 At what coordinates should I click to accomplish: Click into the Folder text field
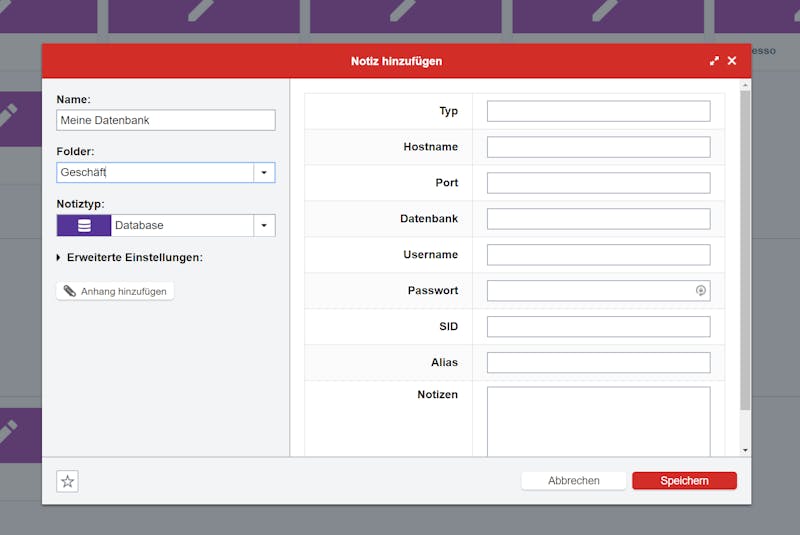pyautogui.click(x=155, y=172)
